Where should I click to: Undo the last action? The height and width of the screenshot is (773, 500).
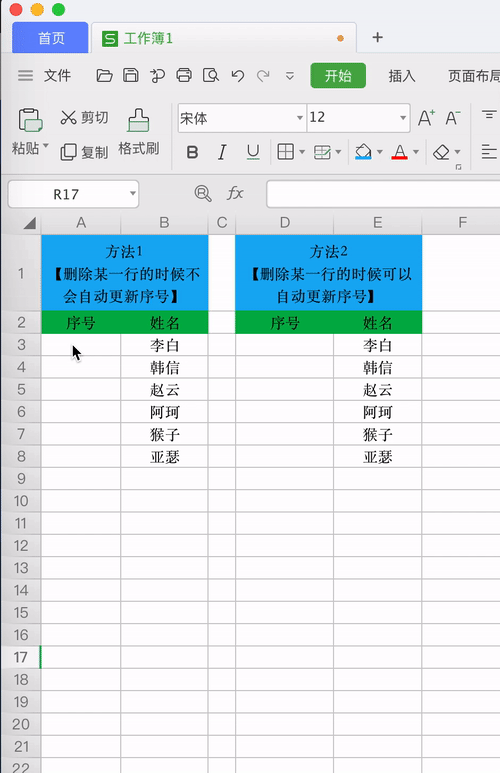click(238, 75)
